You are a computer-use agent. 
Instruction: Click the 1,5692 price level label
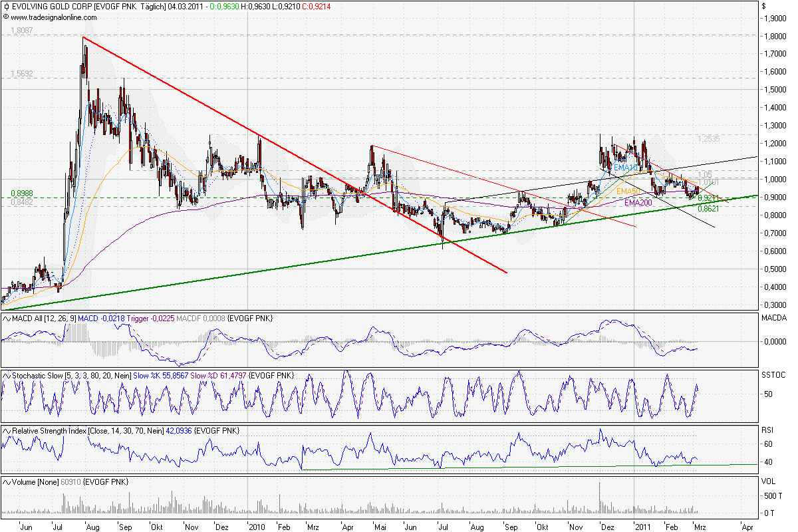[21, 74]
